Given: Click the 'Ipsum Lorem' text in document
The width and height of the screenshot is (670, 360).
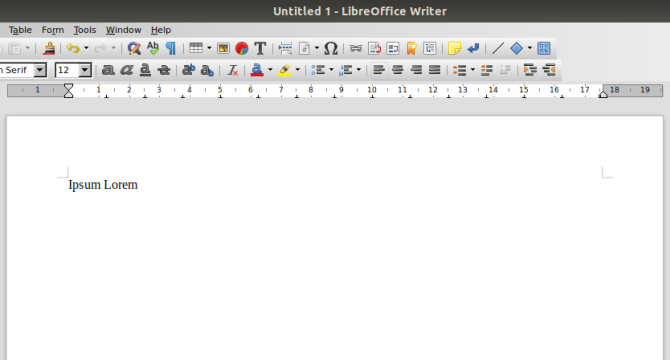Looking at the screenshot, I should click(x=103, y=185).
